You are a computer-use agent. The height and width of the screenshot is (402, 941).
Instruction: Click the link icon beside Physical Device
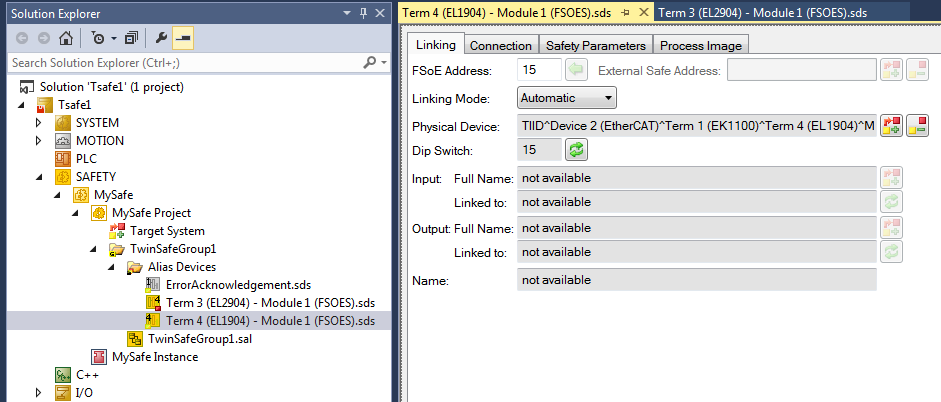[x=891, y=126]
